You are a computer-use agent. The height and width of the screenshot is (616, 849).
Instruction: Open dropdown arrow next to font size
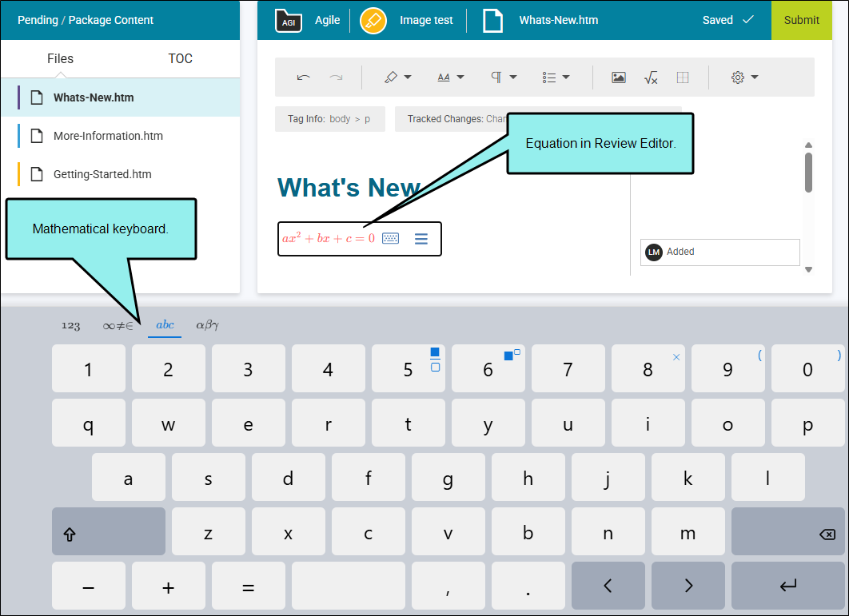tap(460, 77)
